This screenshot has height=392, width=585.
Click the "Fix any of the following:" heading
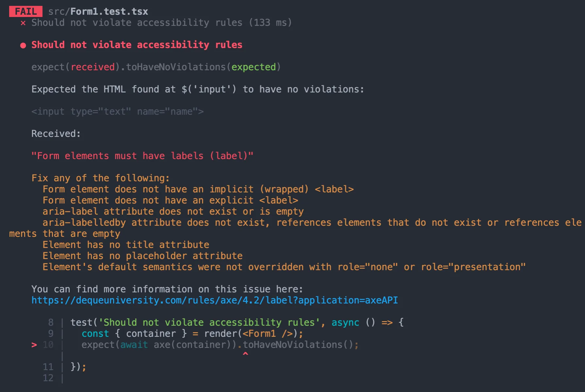[x=100, y=178]
